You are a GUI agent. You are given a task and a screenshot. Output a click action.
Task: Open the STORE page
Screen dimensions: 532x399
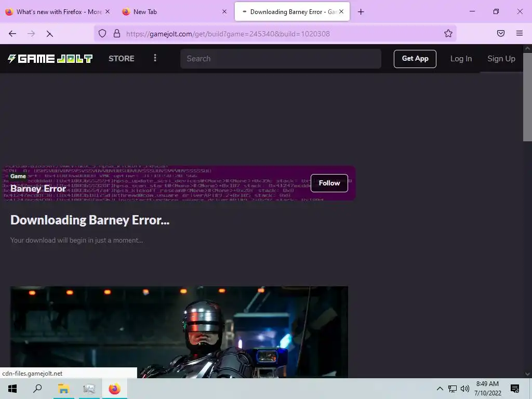point(122,59)
